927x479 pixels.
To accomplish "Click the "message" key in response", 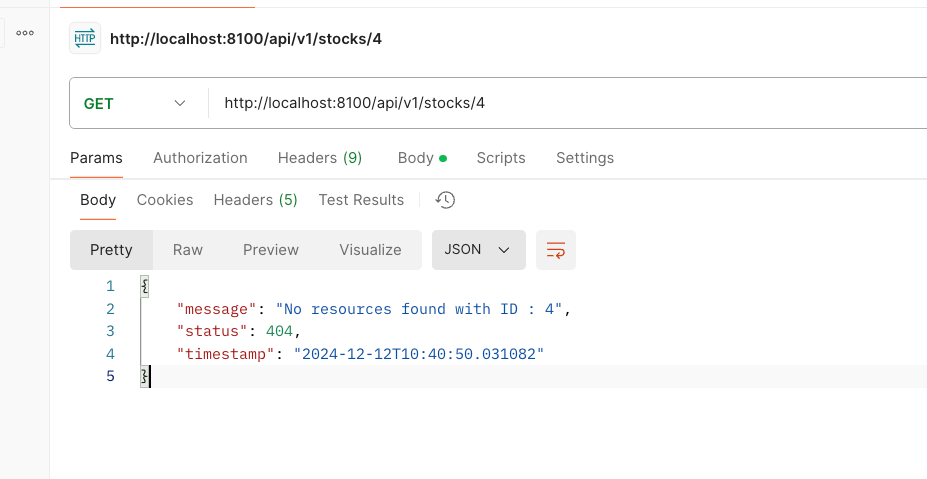I will pos(217,309).
